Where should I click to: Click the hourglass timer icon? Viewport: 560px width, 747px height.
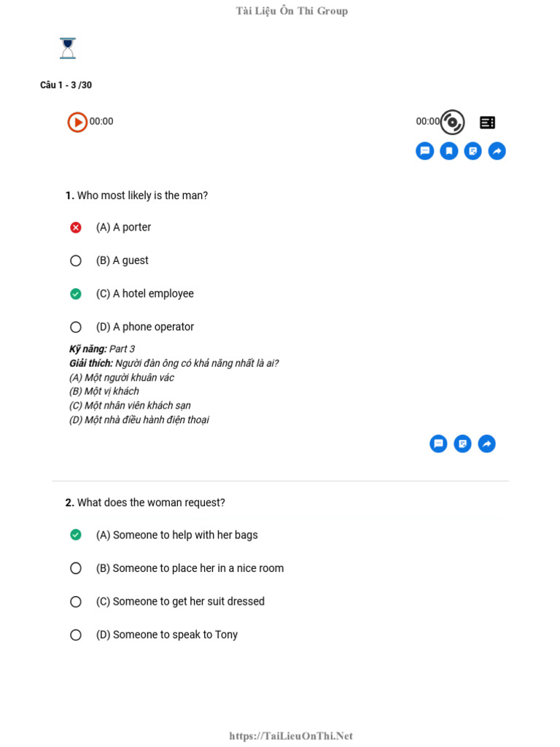(x=68, y=48)
